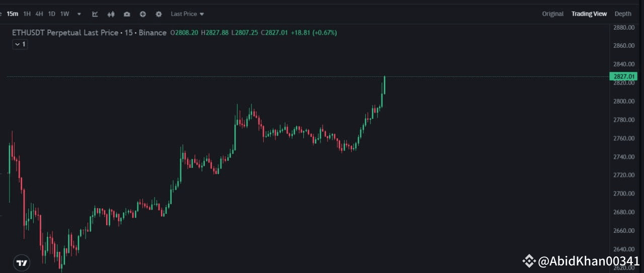Click the ETHUSDT Perpetual Last Price title
Image resolution: width=644 pixels, height=273 pixels.
tap(65, 33)
